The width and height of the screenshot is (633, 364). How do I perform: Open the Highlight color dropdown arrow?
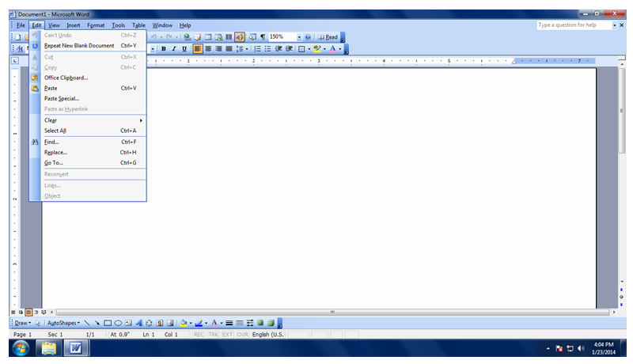324,49
